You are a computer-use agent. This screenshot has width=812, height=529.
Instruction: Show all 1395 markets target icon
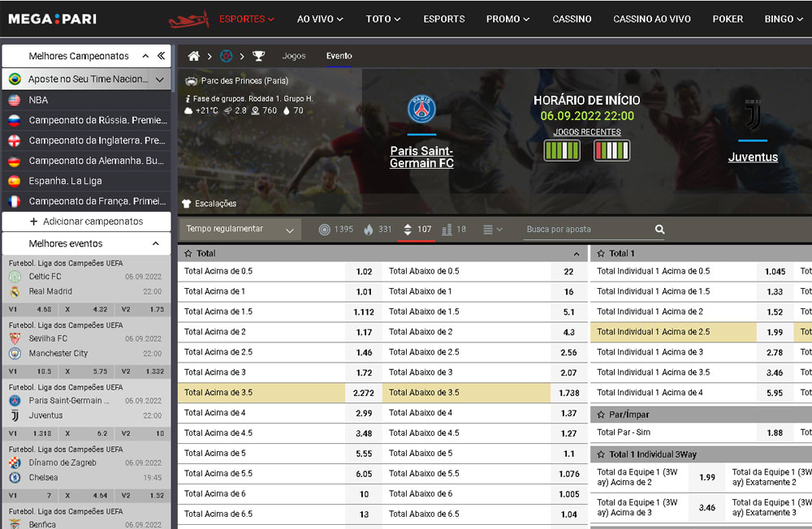[324, 230]
